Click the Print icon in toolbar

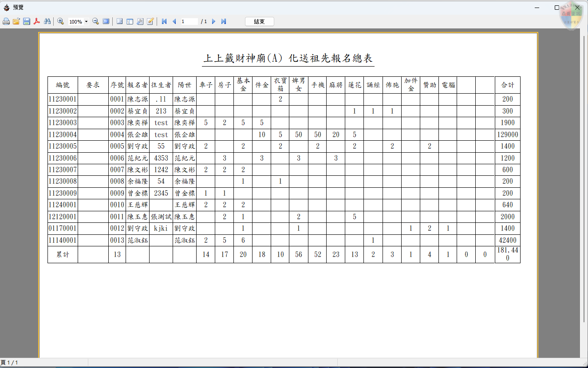click(6, 21)
